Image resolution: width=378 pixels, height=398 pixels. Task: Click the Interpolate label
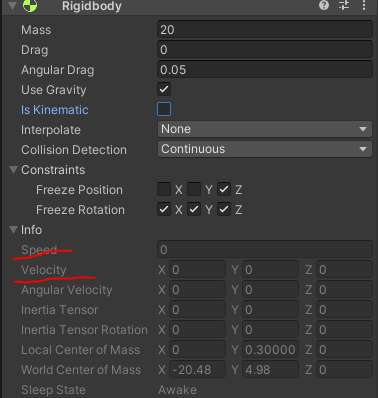[51, 130]
